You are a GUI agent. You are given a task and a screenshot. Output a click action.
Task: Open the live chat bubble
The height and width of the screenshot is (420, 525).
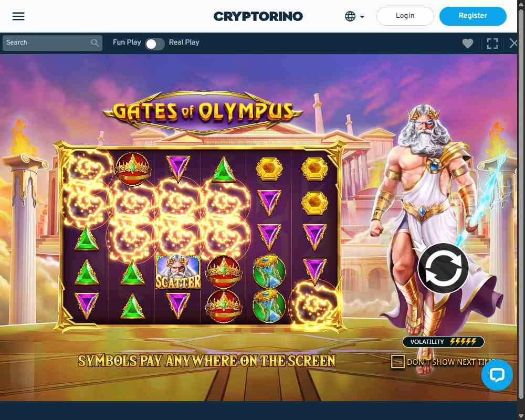coord(497,374)
